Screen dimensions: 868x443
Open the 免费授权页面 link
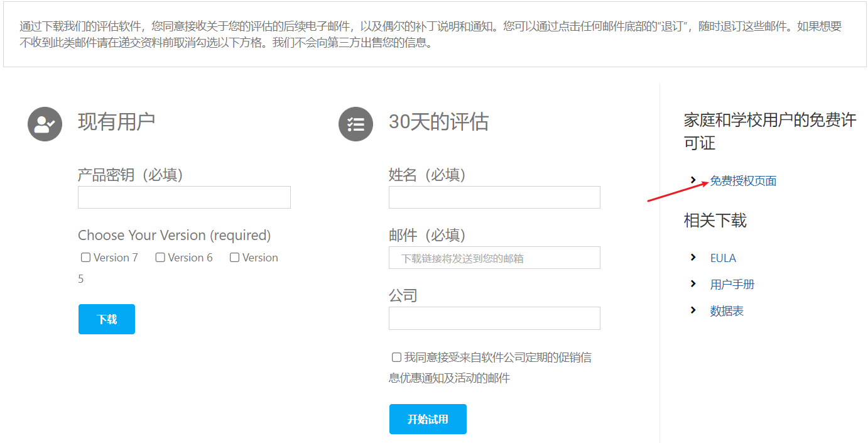point(742,180)
